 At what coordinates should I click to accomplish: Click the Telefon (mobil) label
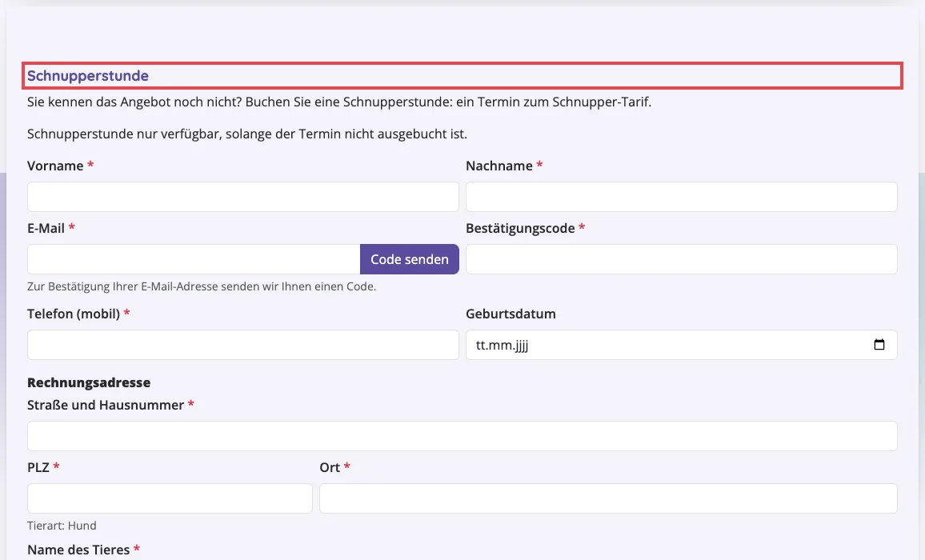[74, 314]
